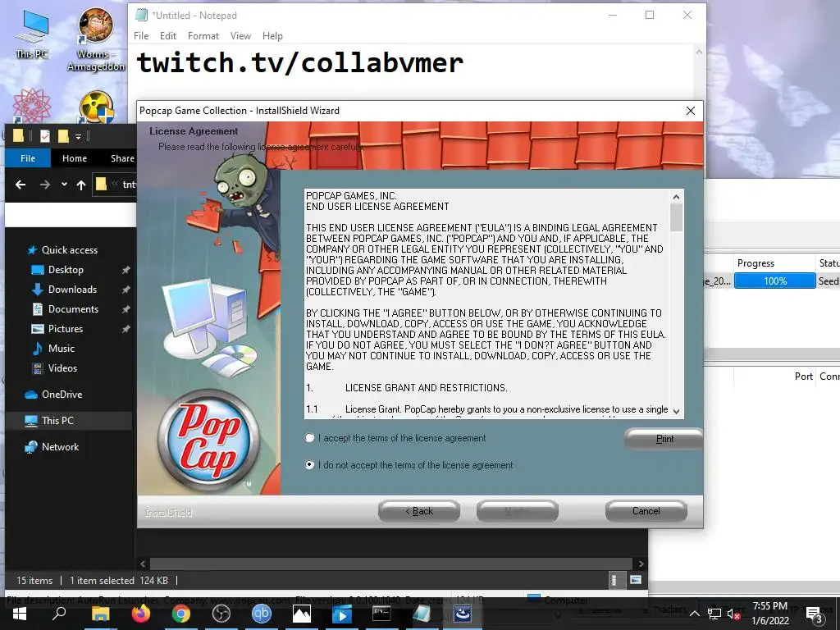
Task: Open Videos folder in navigation pane
Action: [x=62, y=368]
